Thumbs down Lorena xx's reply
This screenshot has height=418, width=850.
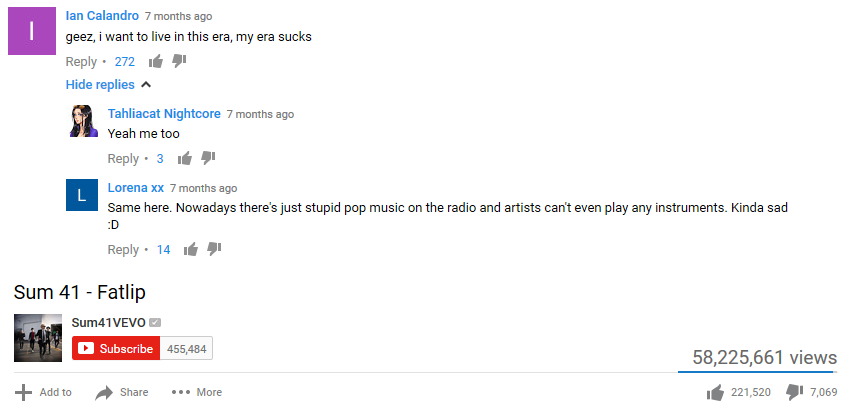(214, 249)
